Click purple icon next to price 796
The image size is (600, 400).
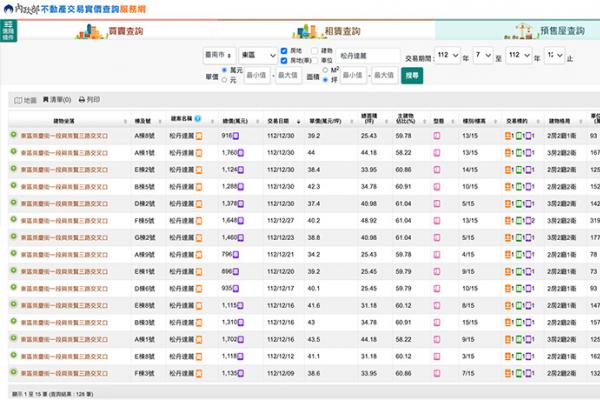click(x=236, y=255)
